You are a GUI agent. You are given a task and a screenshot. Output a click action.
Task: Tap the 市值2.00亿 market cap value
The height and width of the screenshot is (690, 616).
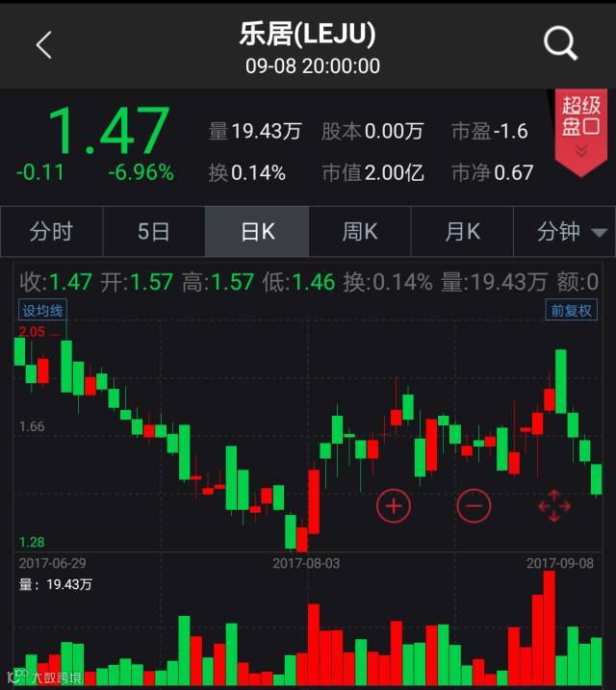[x=372, y=172]
